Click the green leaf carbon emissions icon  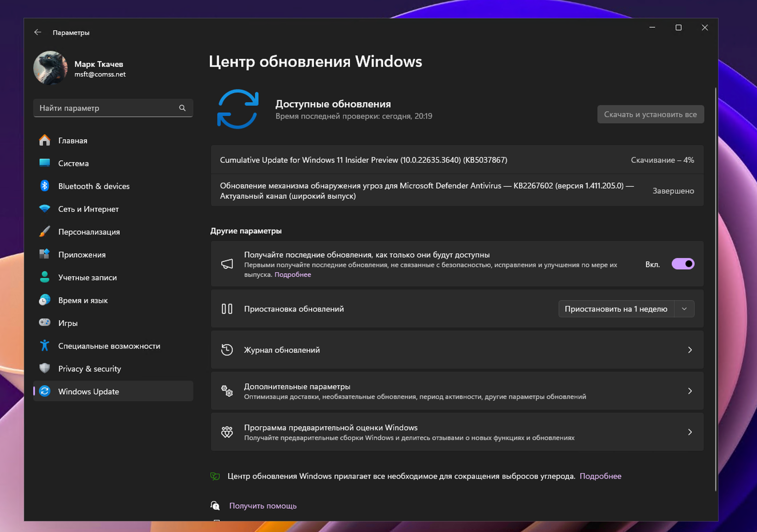[x=215, y=476]
